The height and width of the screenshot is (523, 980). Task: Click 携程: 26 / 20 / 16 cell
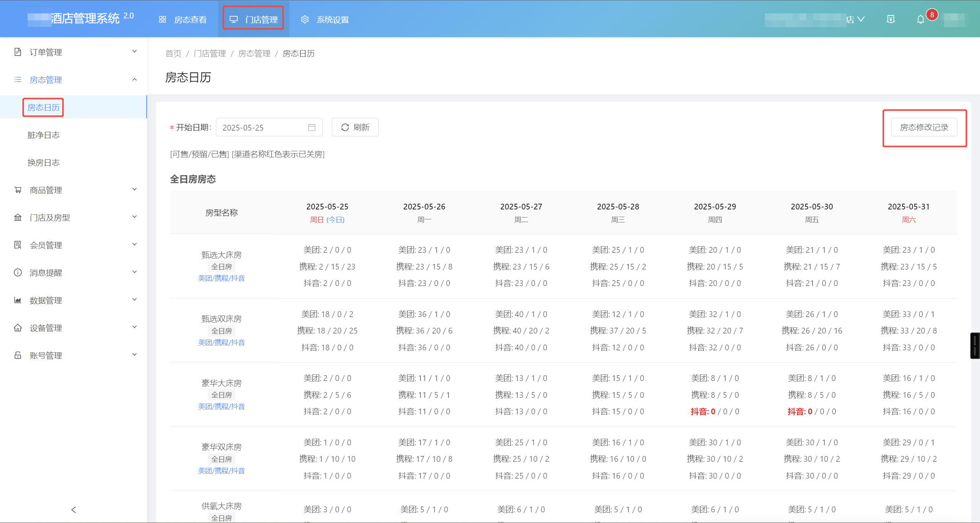812,330
